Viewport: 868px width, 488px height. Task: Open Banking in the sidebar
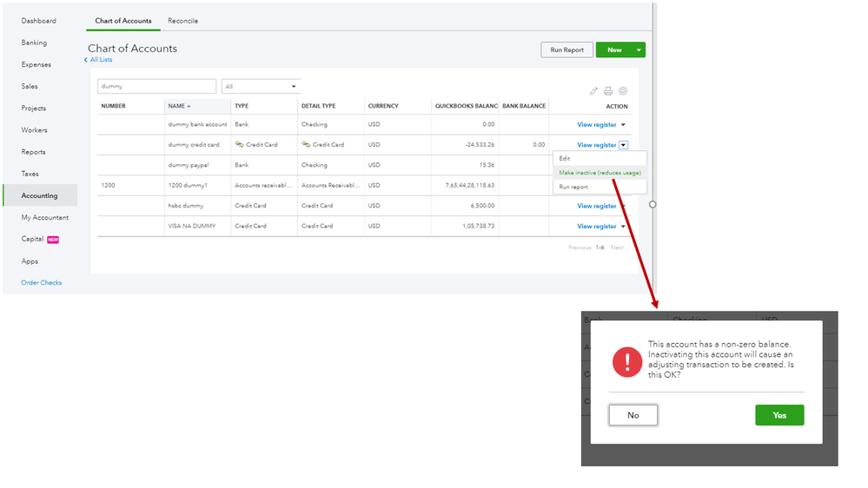click(x=34, y=43)
